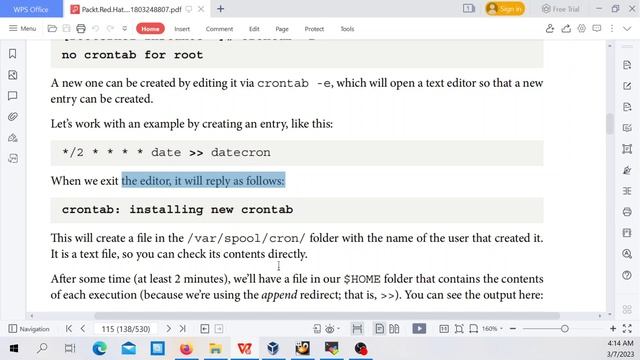The image size is (640, 360).
Task: Click the actual size 1:1 icon
Action: pyautogui.click(x=444, y=329)
